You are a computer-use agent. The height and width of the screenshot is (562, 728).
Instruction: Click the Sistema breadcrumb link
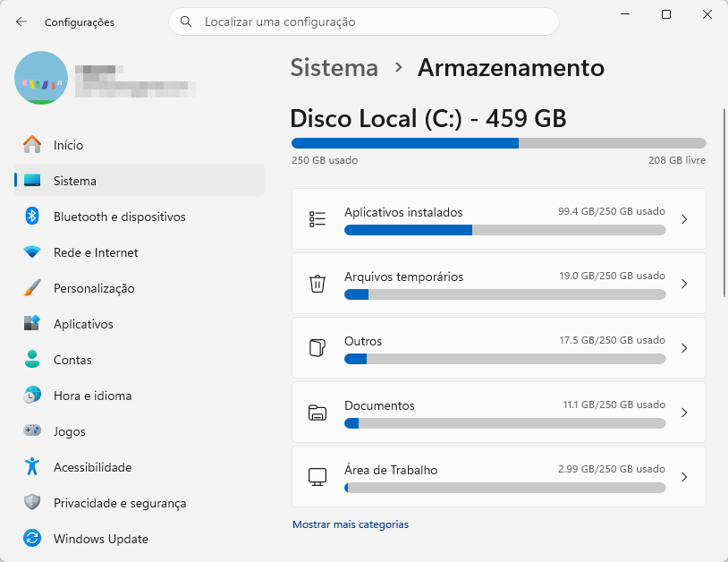334,68
